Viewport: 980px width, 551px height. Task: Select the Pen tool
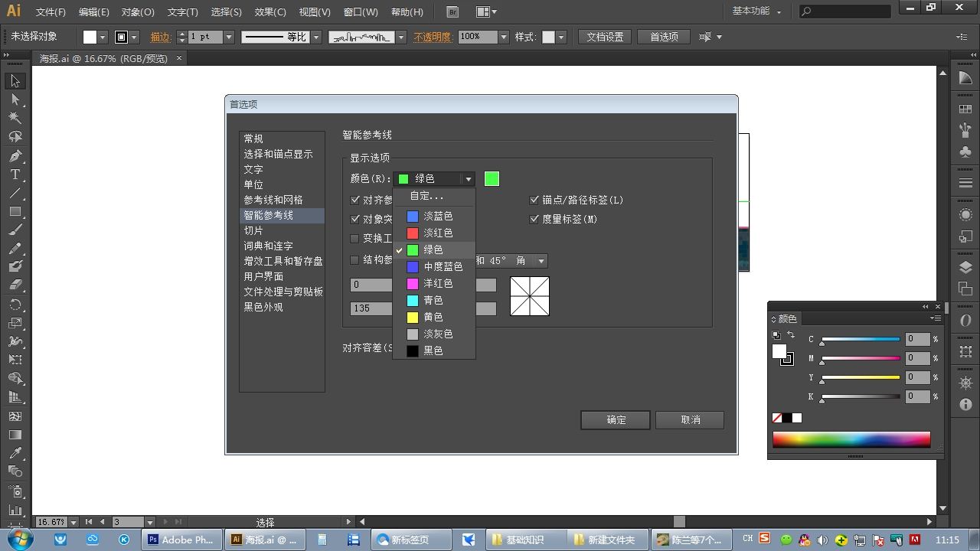tap(15, 155)
